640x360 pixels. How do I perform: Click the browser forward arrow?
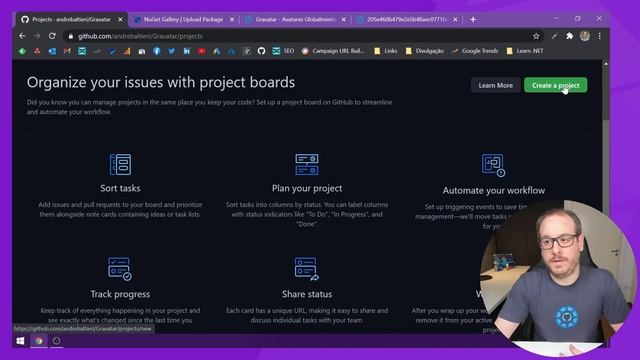tap(37, 36)
